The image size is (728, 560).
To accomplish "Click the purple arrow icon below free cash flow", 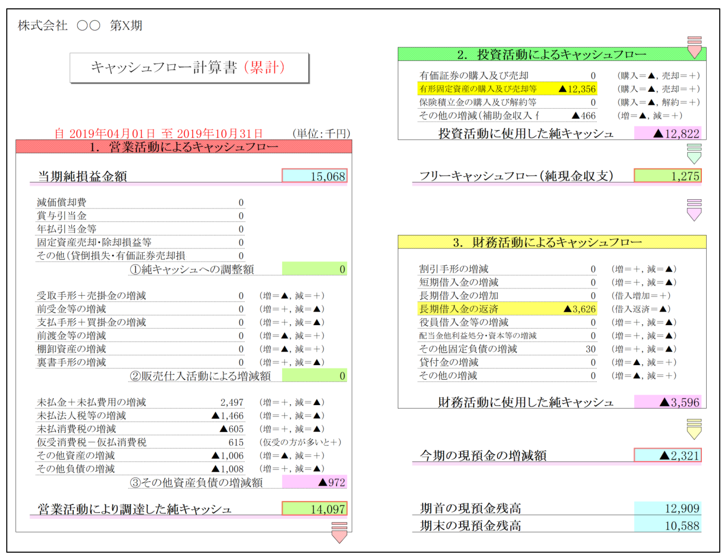I will (x=694, y=210).
